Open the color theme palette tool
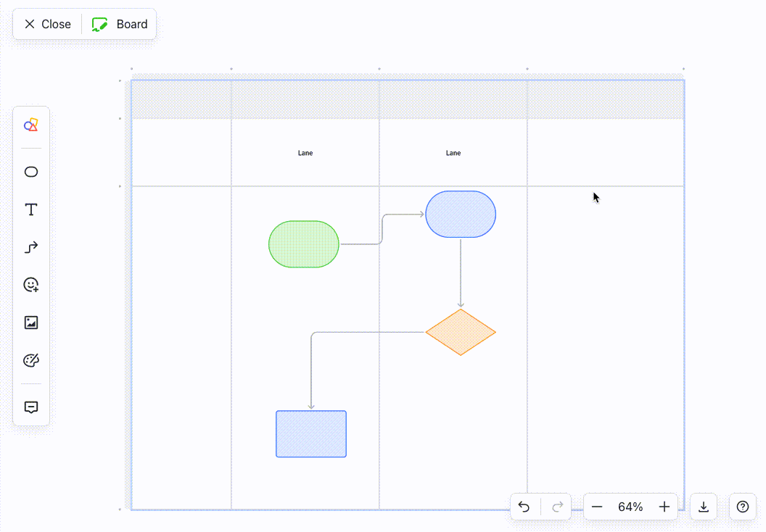The image size is (766, 532). click(x=30, y=360)
